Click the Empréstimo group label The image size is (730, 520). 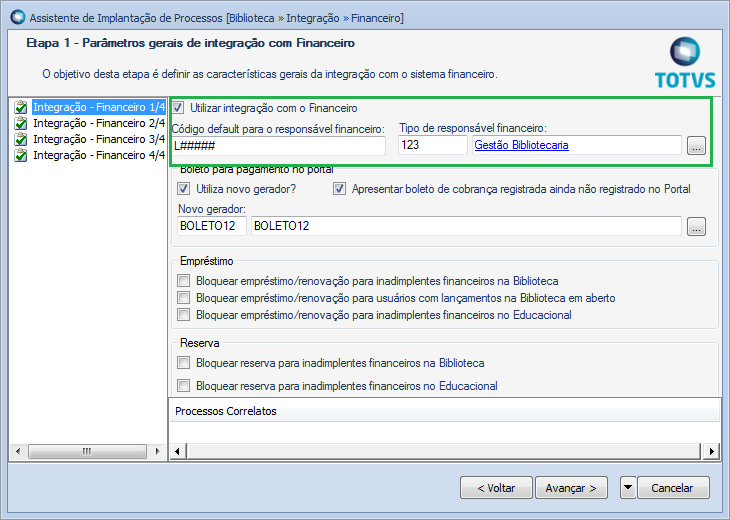207,261
